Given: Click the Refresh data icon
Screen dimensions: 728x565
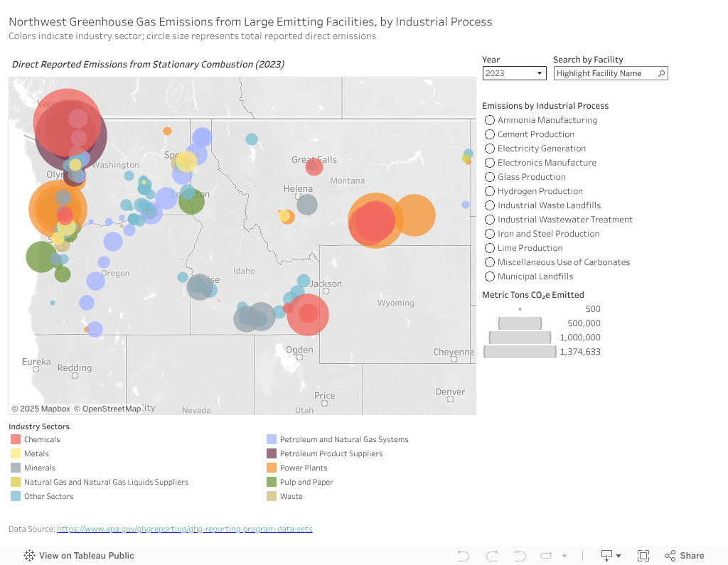Looking at the screenshot, I should click(546, 555).
